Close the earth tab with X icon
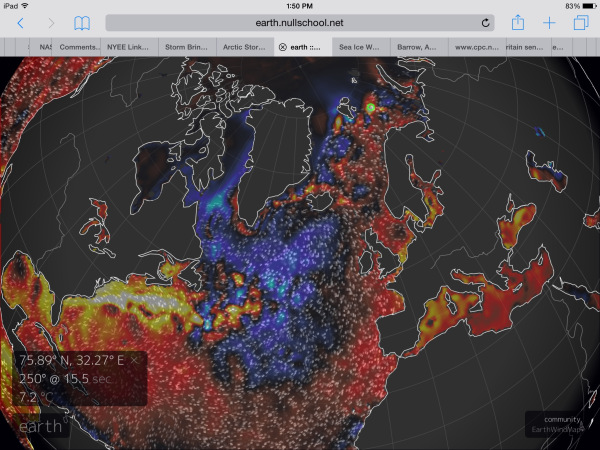Image resolution: width=600 pixels, height=450 pixels. click(x=282, y=47)
